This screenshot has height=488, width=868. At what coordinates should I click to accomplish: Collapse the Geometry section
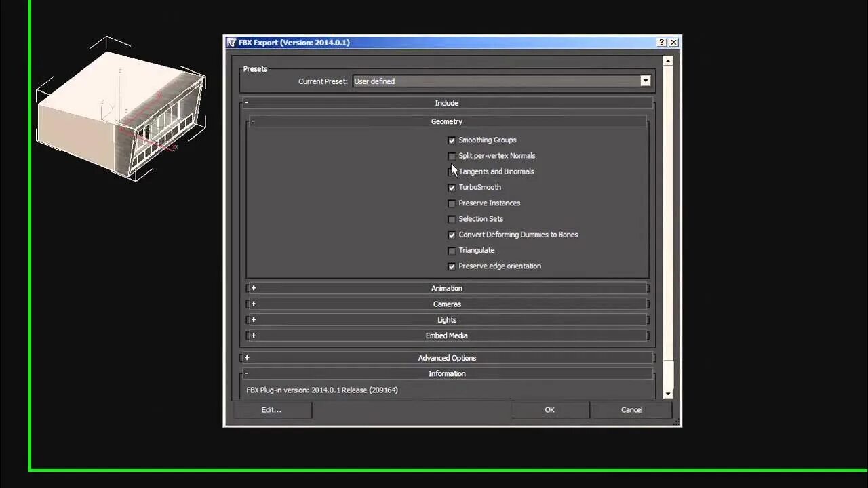pos(447,121)
